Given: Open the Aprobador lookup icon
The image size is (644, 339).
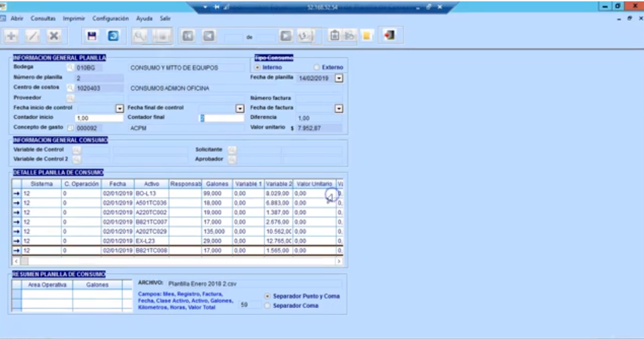Looking at the screenshot, I should [x=232, y=159].
